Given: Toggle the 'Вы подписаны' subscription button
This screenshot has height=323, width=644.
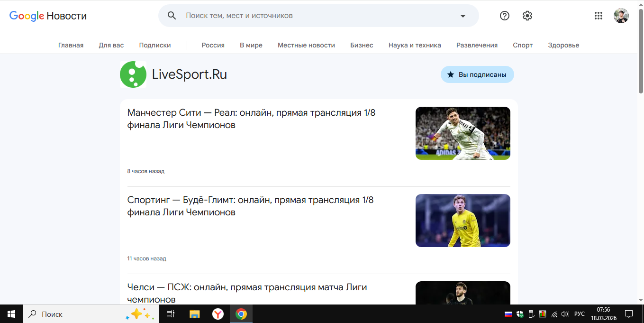Looking at the screenshot, I should (x=477, y=74).
